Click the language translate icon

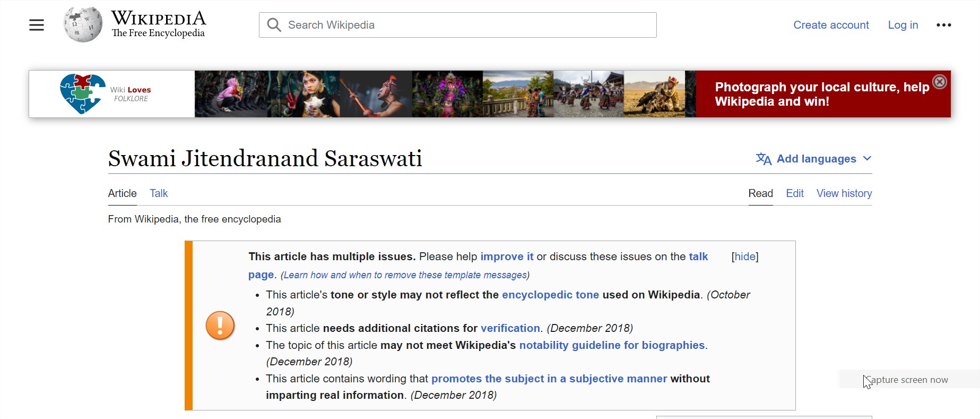pyautogui.click(x=763, y=159)
